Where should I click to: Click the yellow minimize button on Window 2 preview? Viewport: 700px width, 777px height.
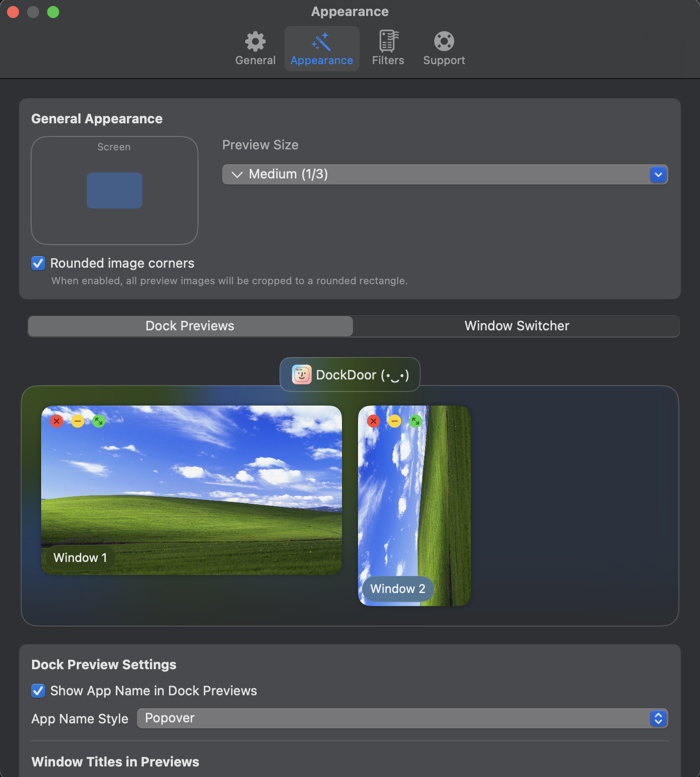[x=395, y=421]
